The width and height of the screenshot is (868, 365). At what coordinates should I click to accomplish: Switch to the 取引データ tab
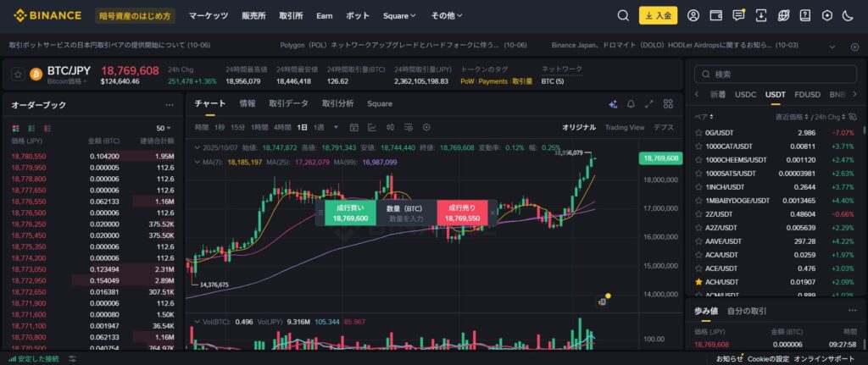(288, 103)
